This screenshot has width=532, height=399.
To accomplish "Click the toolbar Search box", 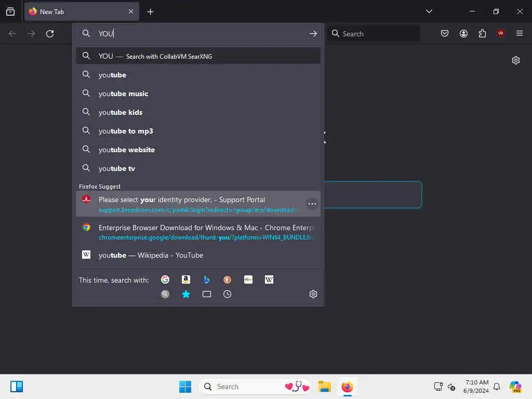I will coord(374,34).
